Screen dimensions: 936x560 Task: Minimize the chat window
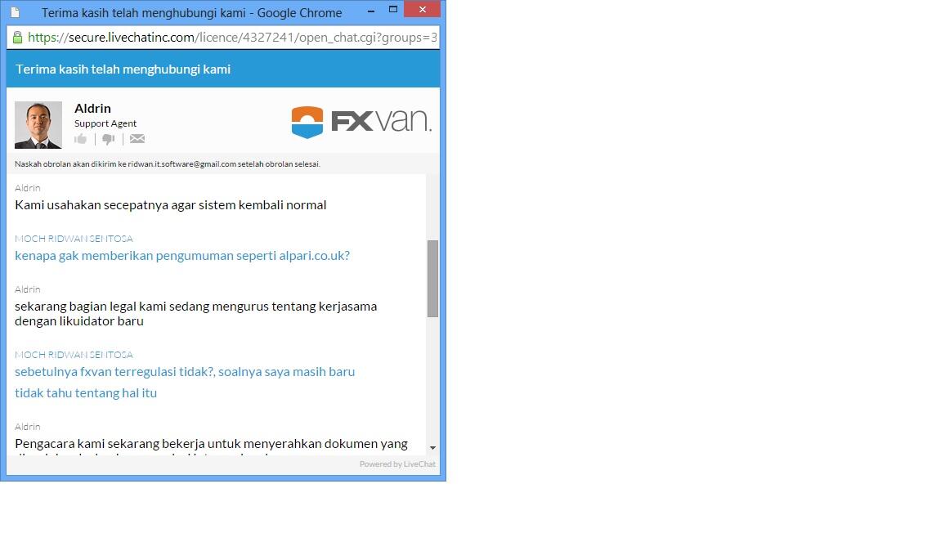pos(370,10)
